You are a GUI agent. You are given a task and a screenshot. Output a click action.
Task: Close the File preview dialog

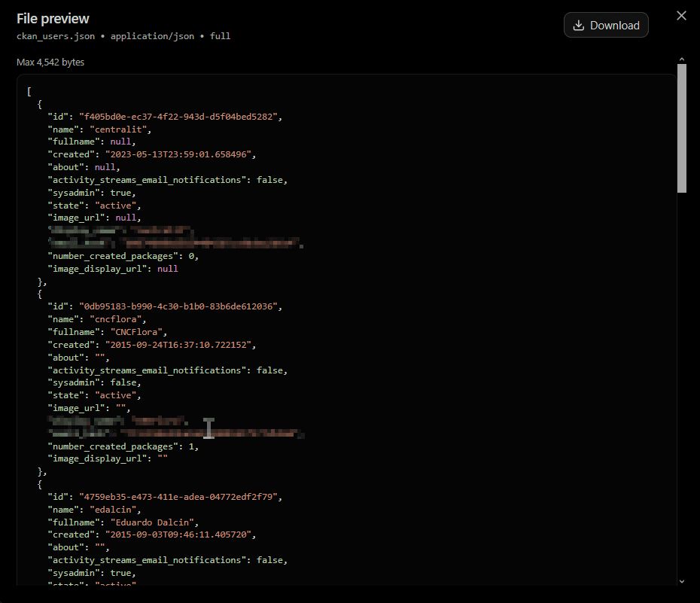[x=681, y=16]
